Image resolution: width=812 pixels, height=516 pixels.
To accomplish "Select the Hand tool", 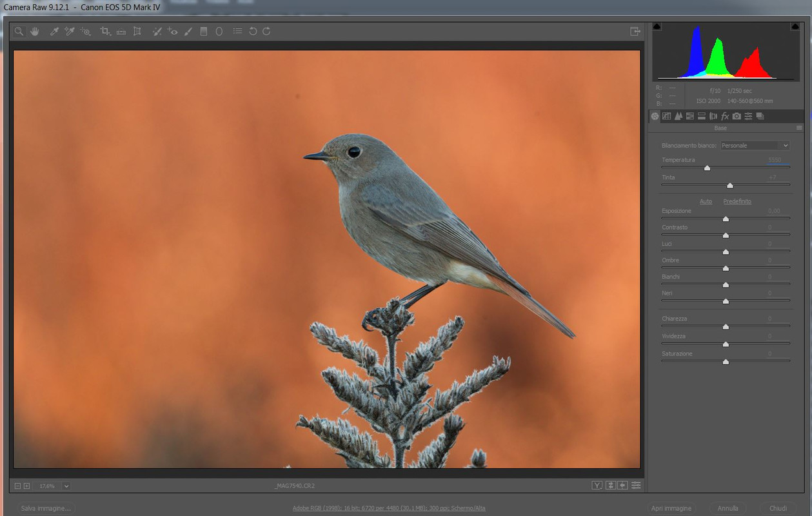I will (35, 31).
